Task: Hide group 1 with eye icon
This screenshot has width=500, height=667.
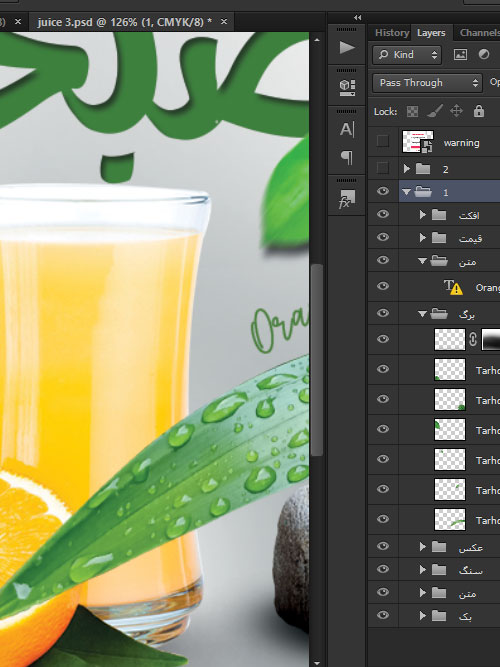Action: point(383,191)
